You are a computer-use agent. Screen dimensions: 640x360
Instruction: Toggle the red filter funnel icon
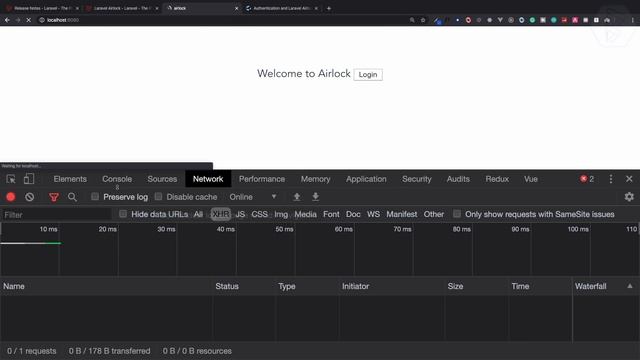click(x=54, y=198)
